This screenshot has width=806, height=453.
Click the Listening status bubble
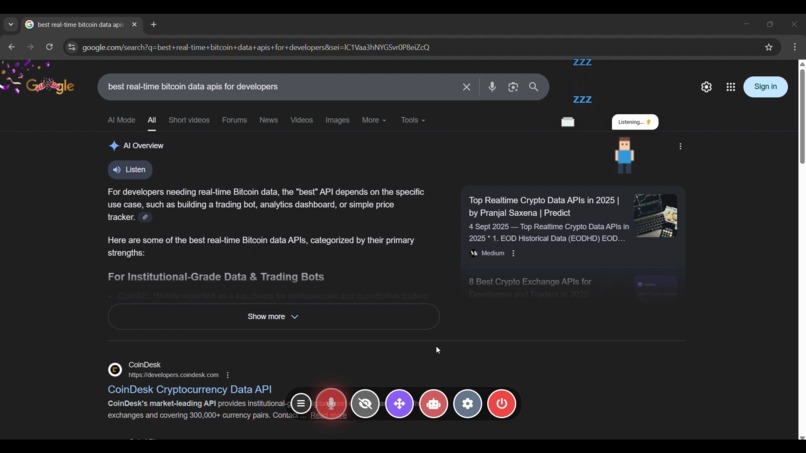[x=635, y=122]
